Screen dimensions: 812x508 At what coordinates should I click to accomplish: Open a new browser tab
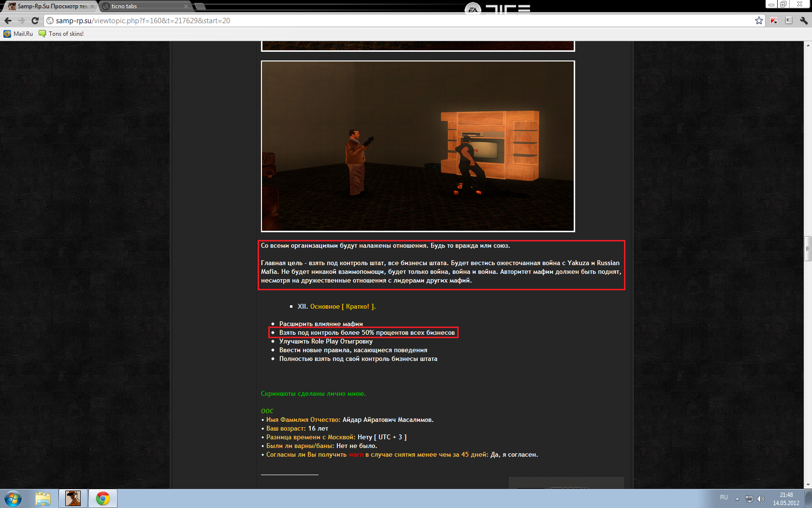(x=200, y=7)
